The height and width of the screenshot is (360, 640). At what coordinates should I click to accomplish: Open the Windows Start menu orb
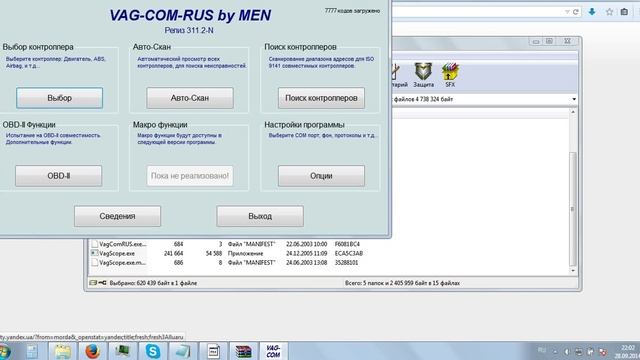tap(5, 351)
